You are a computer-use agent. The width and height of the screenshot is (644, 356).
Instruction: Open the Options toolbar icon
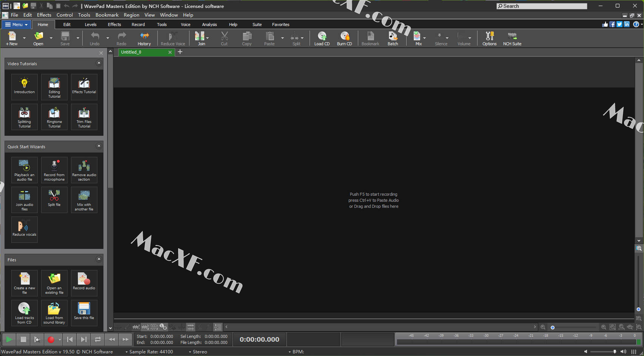point(489,38)
